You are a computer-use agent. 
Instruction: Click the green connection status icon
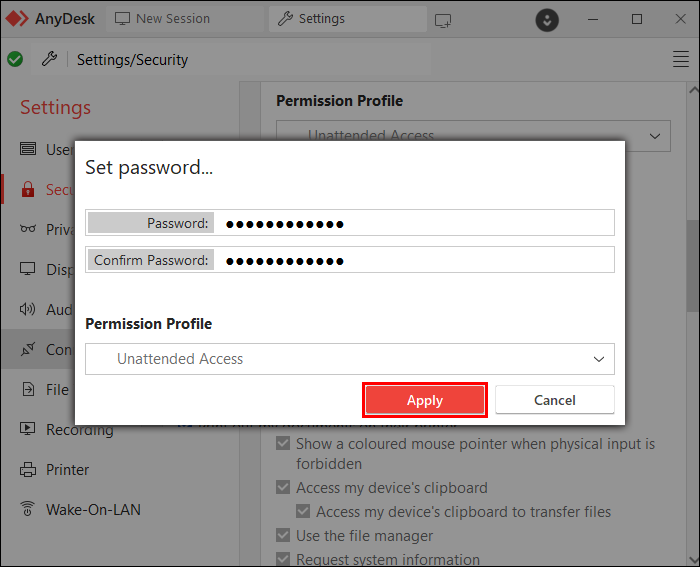pos(15,59)
